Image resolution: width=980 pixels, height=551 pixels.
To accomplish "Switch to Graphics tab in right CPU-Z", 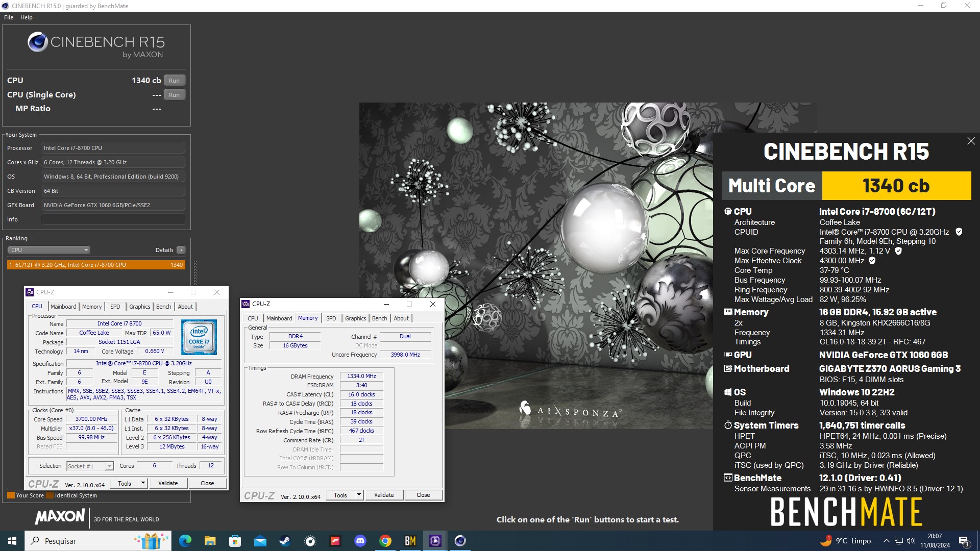I will click(355, 318).
